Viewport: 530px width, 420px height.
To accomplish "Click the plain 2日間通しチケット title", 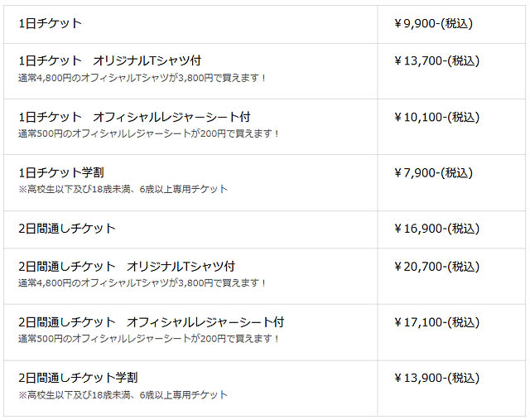I will [67, 228].
